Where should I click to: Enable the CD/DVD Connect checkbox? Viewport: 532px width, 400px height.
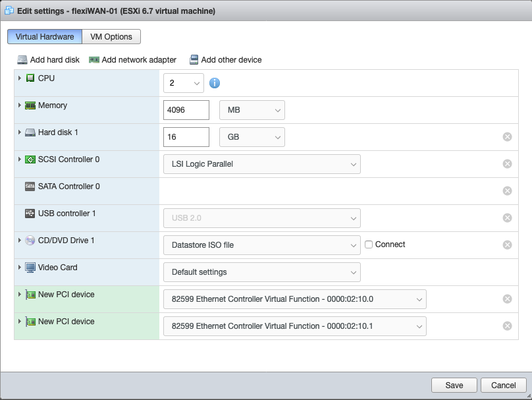pyautogui.click(x=369, y=244)
